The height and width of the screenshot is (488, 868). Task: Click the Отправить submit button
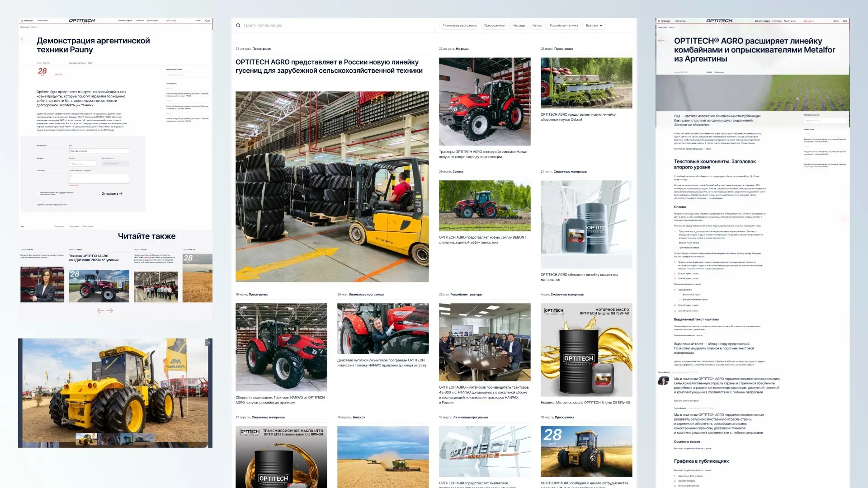point(112,193)
